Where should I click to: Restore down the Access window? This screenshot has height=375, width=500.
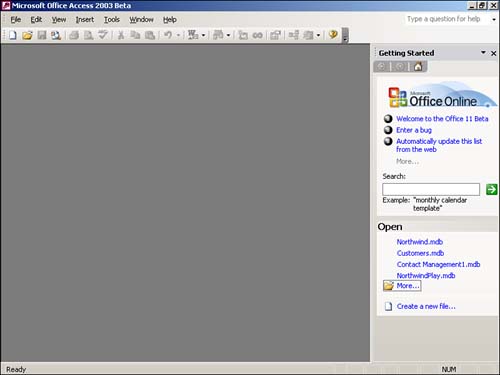point(482,6)
